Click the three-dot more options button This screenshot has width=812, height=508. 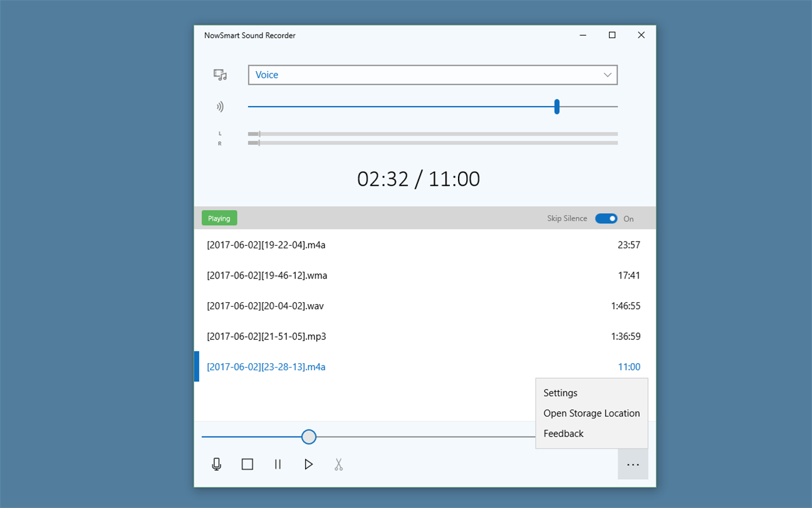[x=633, y=465]
